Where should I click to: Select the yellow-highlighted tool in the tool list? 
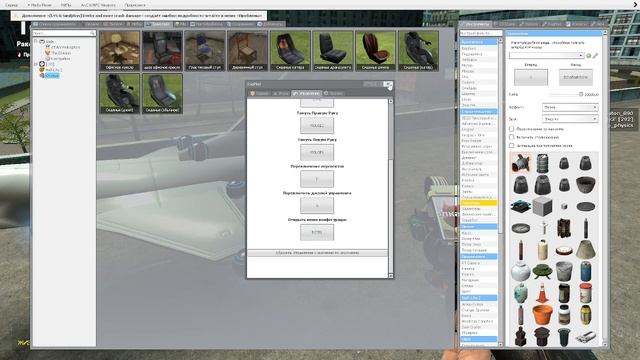(478, 203)
